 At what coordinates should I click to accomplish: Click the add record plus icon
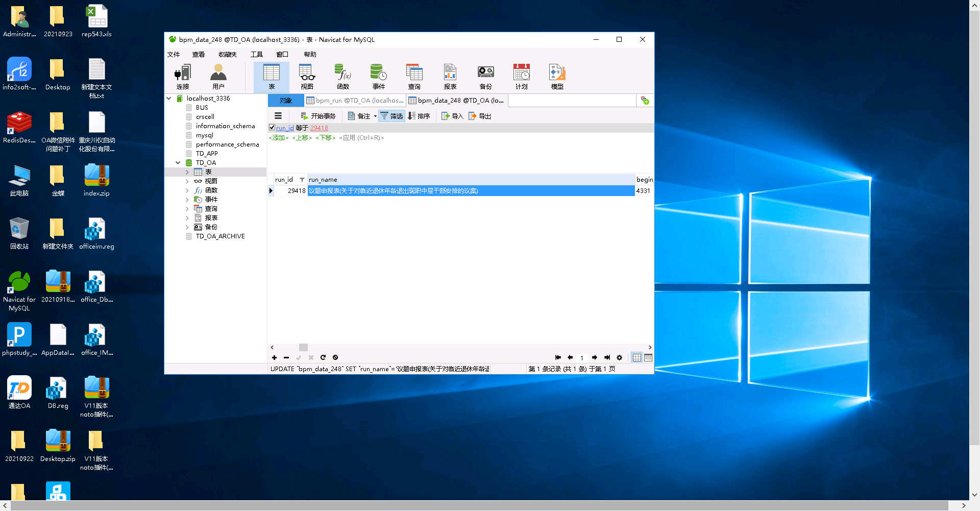[x=274, y=357]
